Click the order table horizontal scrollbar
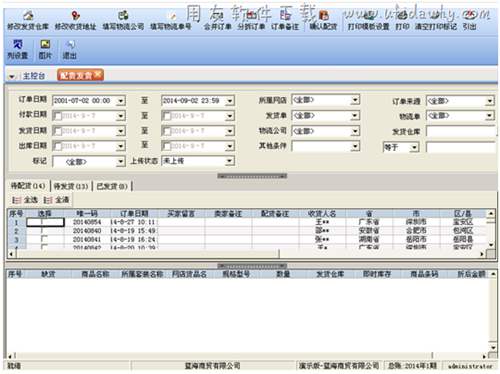Image resolution: width=500 pixels, height=374 pixels. pyautogui.click(x=246, y=254)
